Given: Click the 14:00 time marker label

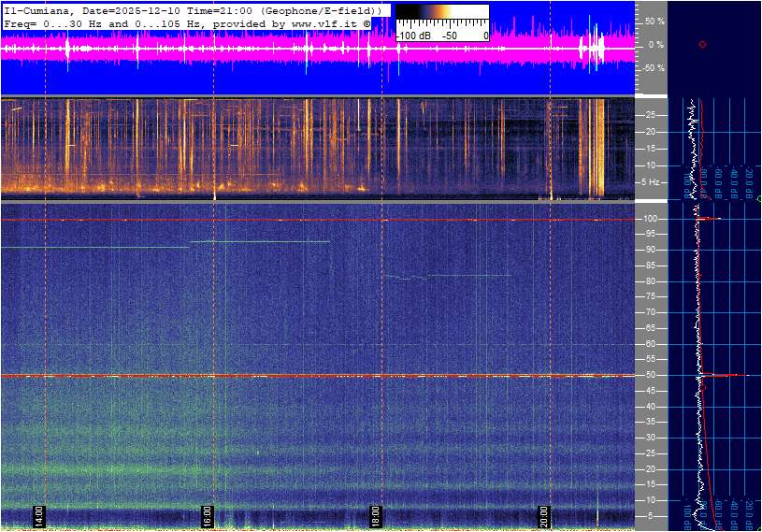Looking at the screenshot, I should point(39,516).
